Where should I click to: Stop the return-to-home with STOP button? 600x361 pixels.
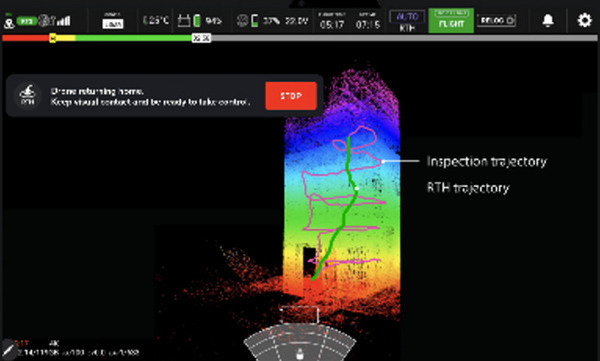291,96
